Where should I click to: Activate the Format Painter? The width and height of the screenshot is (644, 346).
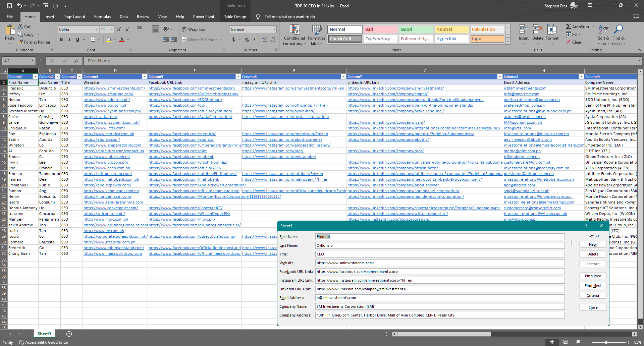tap(35, 42)
